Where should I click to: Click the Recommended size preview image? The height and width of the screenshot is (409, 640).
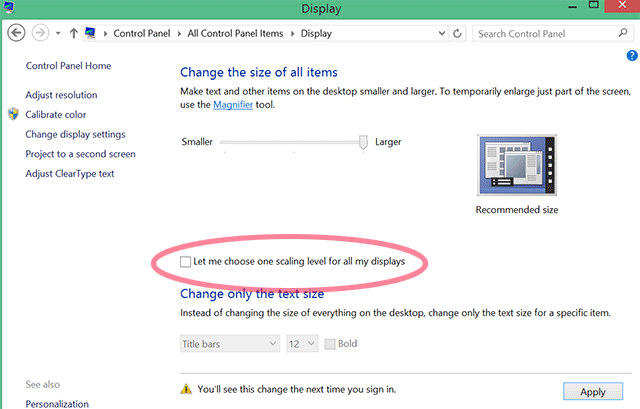pyautogui.click(x=517, y=165)
